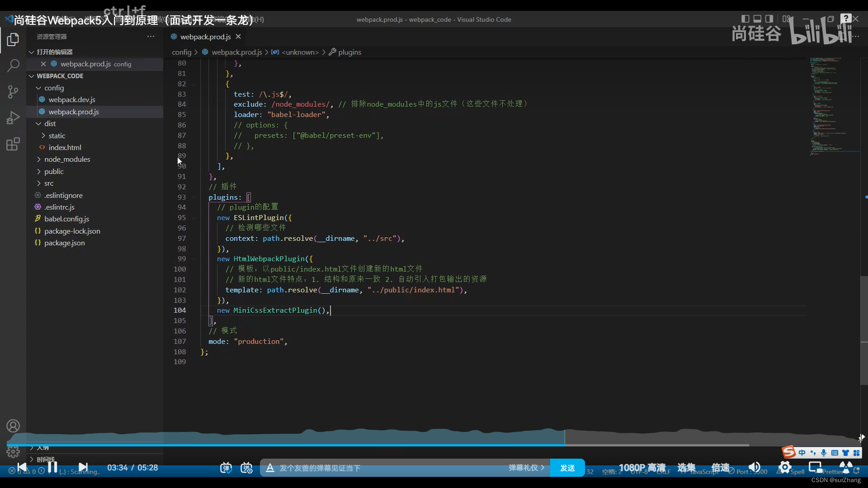The height and width of the screenshot is (488, 868).
Task: Collapse the WEBPACK_CODE root folder
Action: 32,76
